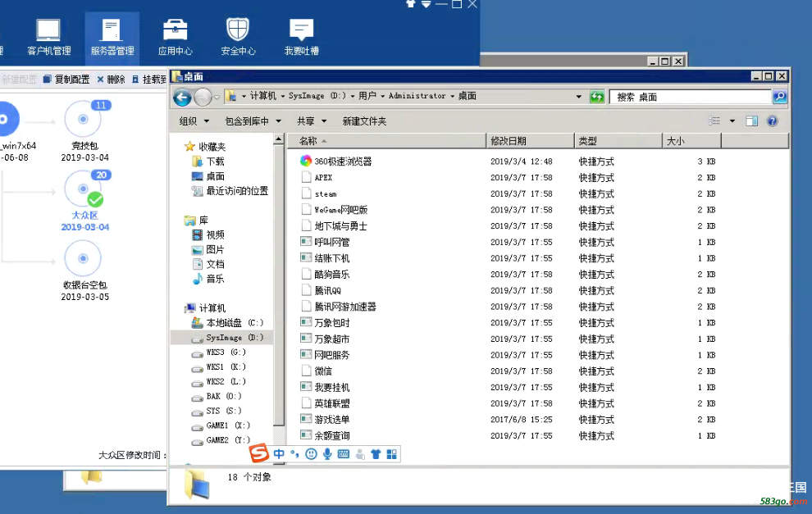This screenshot has width=812, height=514.
Task: Open the address bar history dropdown
Action: [x=578, y=97]
